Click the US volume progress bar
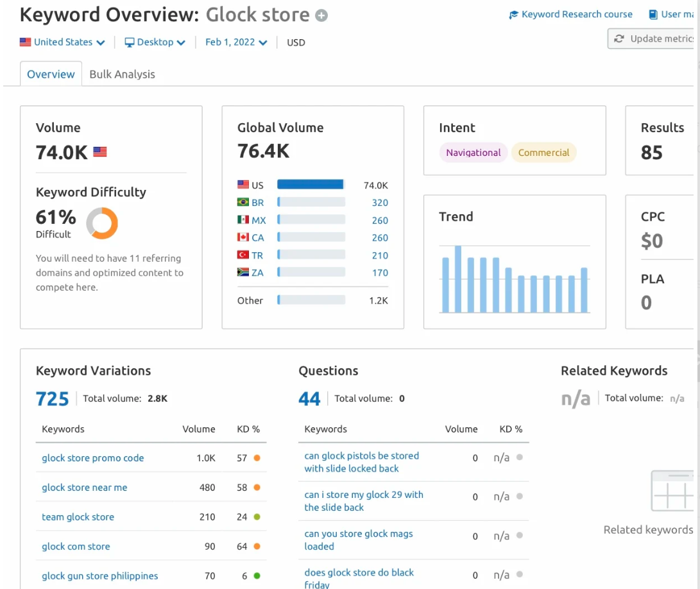 coord(311,184)
